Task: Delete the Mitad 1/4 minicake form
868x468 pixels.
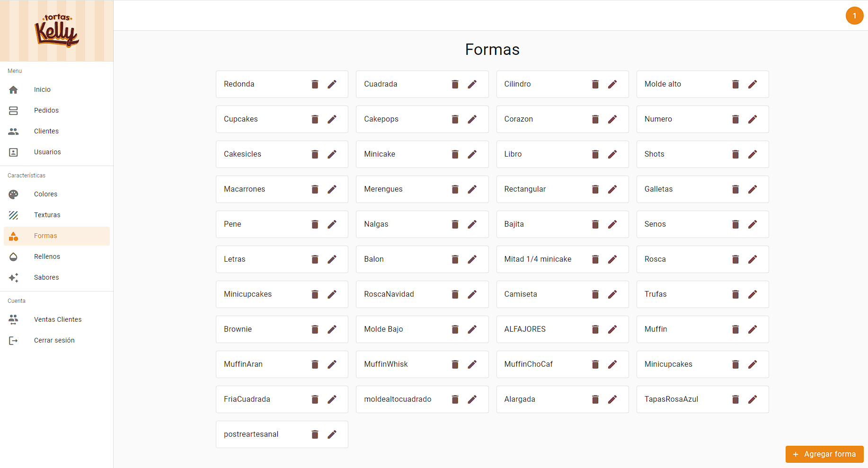Action: (595, 259)
